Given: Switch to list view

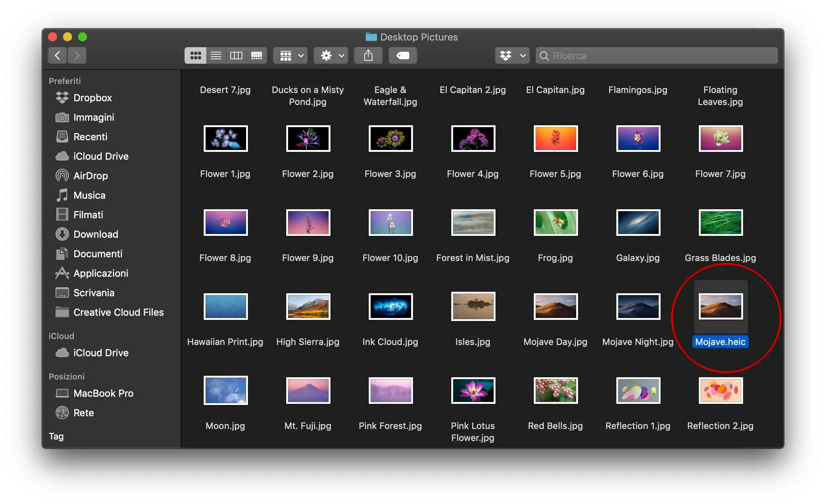Looking at the screenshot, I should pos(216,55).
